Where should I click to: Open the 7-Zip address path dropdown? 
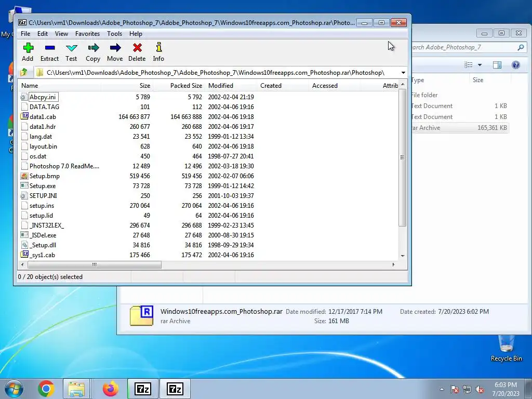403,73
